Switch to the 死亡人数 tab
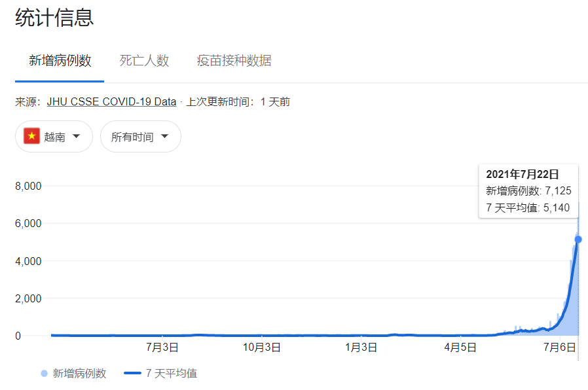This screenshot has height=390, width=588. 143,60
